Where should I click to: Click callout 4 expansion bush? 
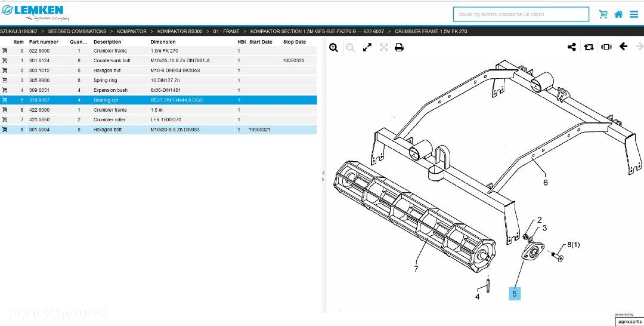(477, 296)
